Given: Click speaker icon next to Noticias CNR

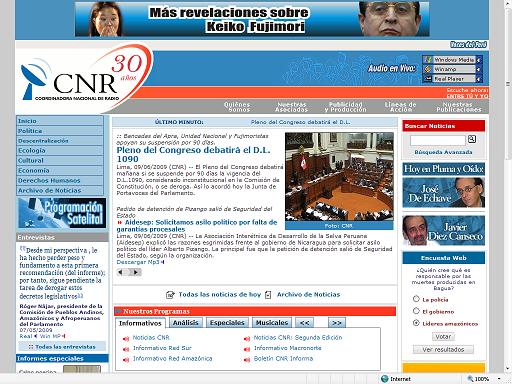Looking at the screenshot, I should [x=126, y=339].
